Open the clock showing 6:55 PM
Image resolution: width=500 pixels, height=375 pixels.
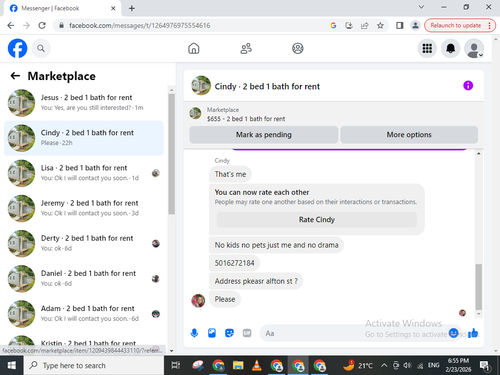(458, 365)
